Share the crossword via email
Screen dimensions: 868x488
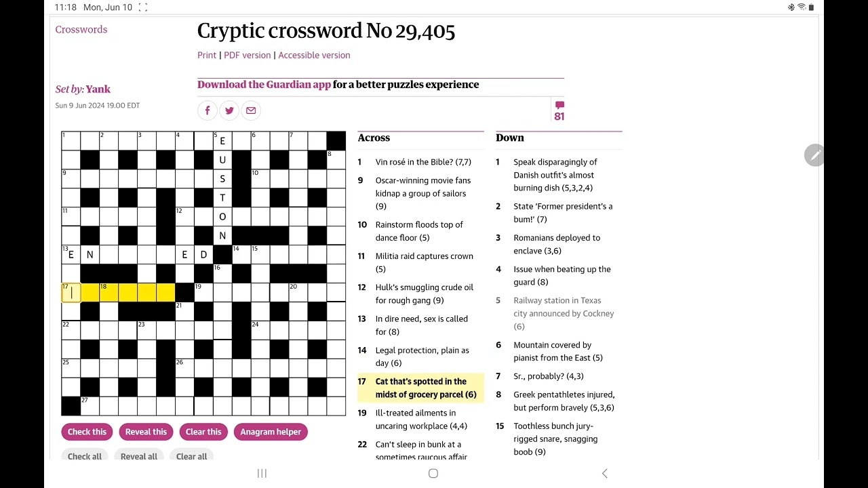click(251, 110)
